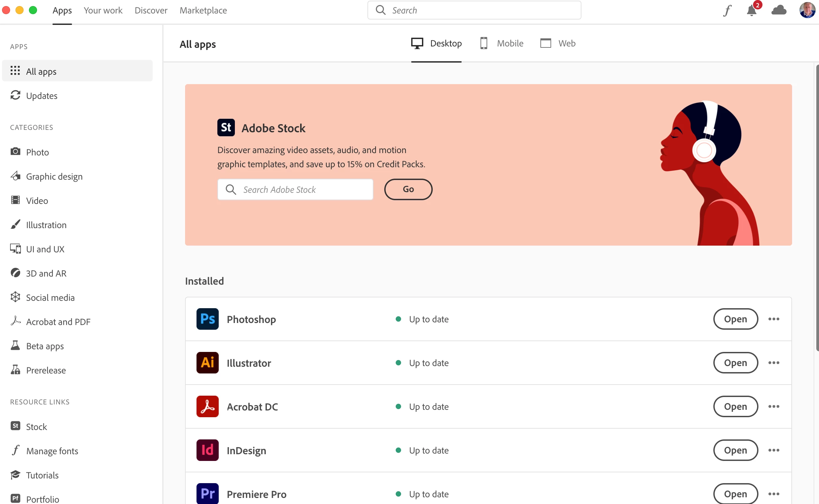Click the Illustrator app icon

207,363
